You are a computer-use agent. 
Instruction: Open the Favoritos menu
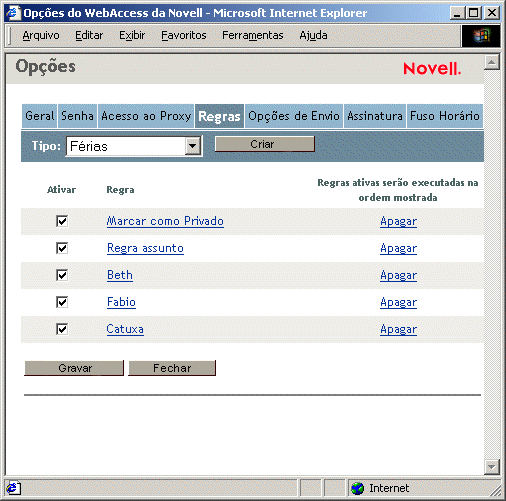click(x=184, y=35)
